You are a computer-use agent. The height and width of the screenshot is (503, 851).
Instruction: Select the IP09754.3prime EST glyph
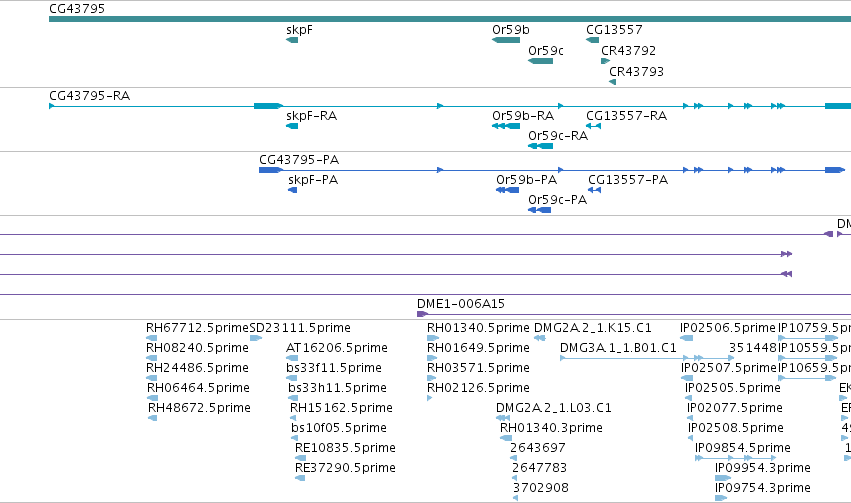[721, 498]
